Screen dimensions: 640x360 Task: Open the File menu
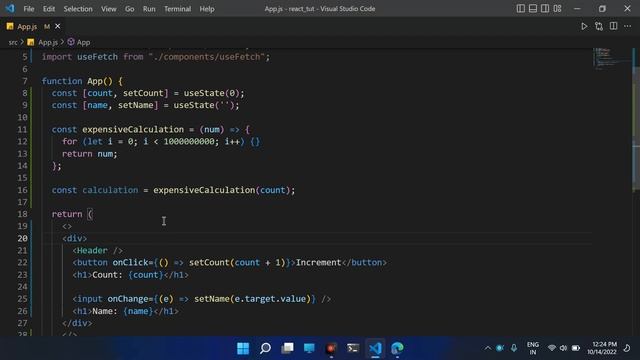point(29,9)
